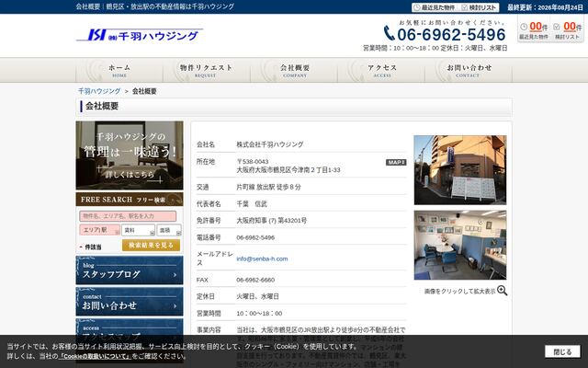Click the 最終更新 date text in header
Screen dimensions: 588x368
tap(545, 7)
